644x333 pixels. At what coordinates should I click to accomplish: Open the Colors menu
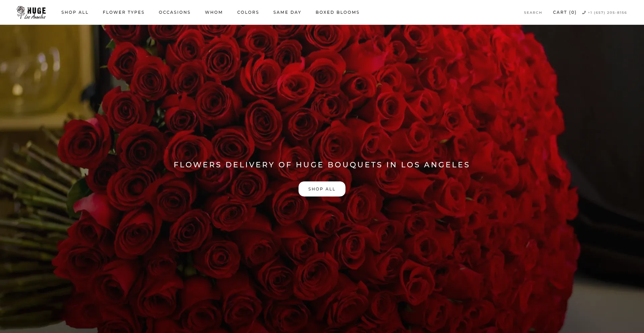[x=248, y=12]
